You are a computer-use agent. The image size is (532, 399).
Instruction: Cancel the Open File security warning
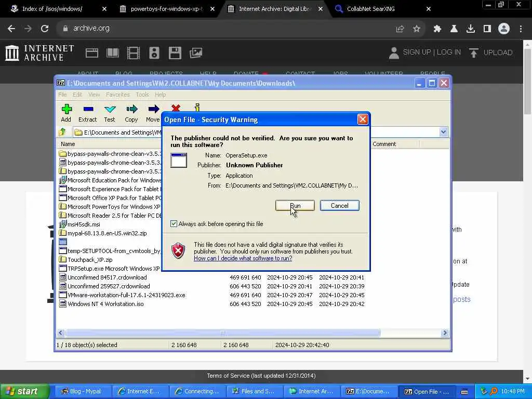click(x=339, y=206)
